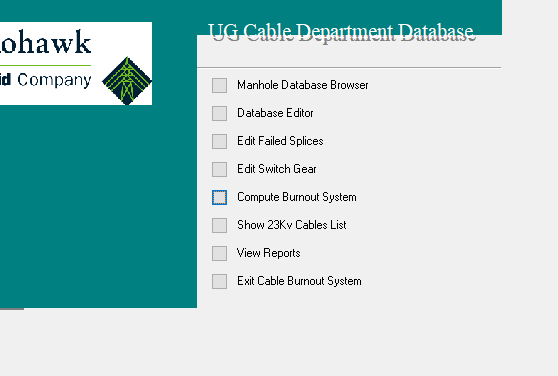
Task: Open View Reports using its square button
Action: (219, 253)
